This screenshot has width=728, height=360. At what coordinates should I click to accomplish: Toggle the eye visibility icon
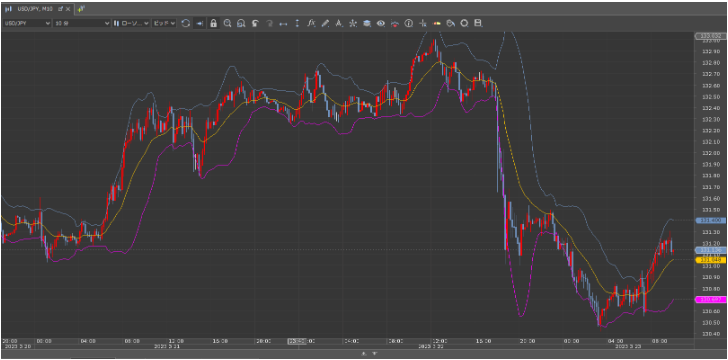[381, 23]
